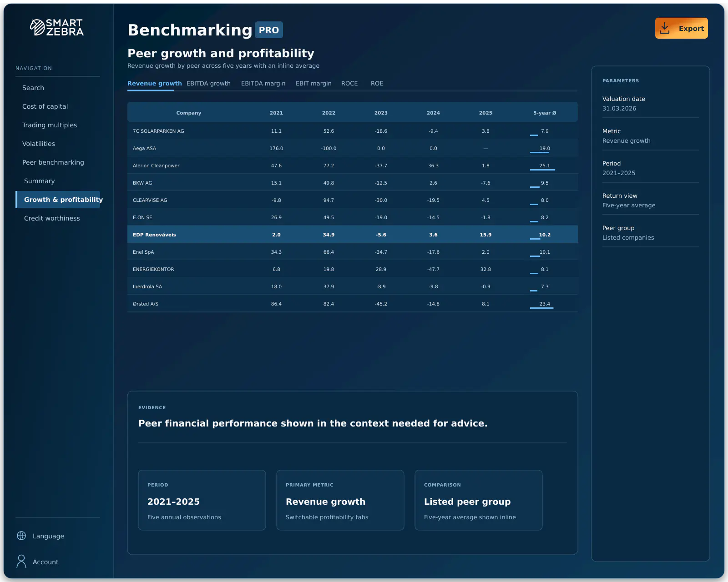Click the Comparison Listed peer group card

tap(479, 500)
